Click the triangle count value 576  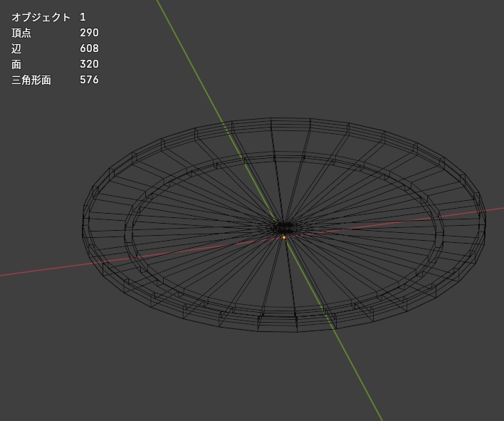pos(89,80)
